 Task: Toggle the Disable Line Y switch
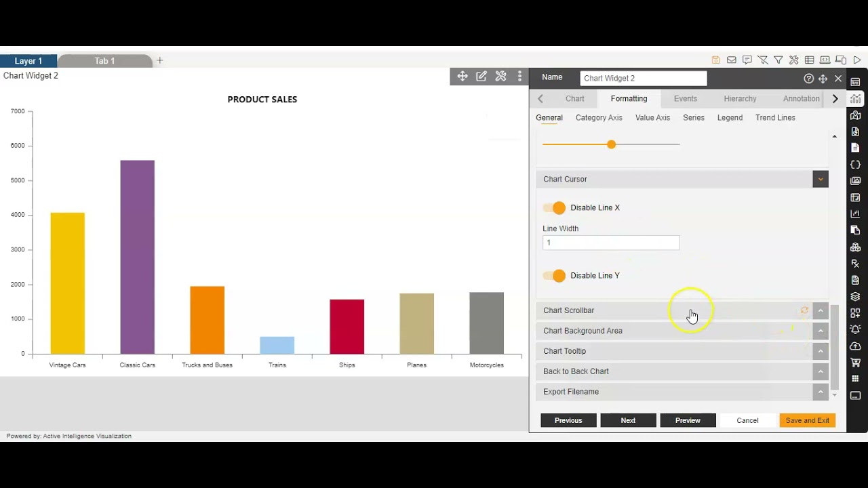click(554, 276)
